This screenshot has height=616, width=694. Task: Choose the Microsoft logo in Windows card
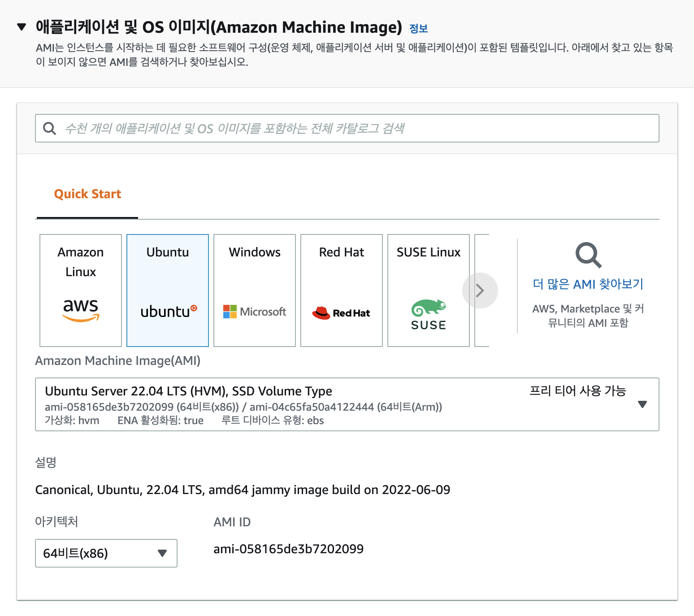point(255,312)
